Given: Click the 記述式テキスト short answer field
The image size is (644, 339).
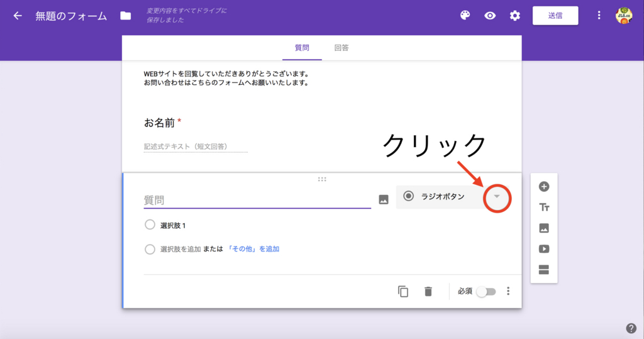Looking at the screenshot, I should point(196,147).
